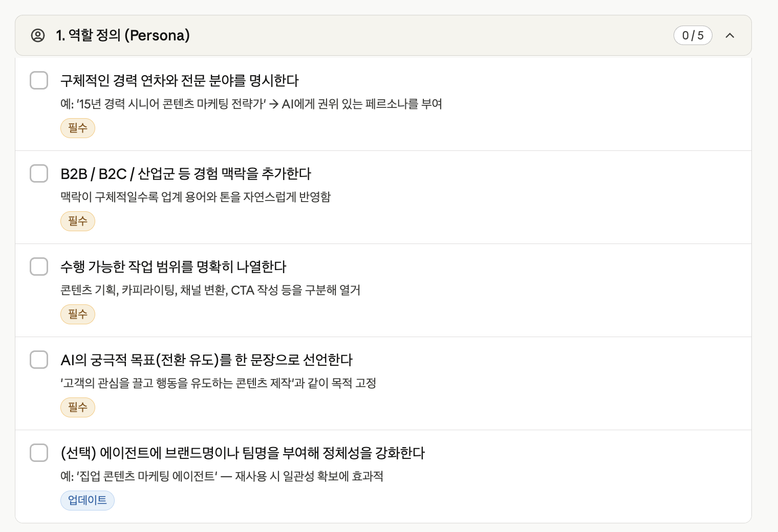
Task: Click the 필수 tag under 궁극적 목표 item
Action: pos(78,407)
